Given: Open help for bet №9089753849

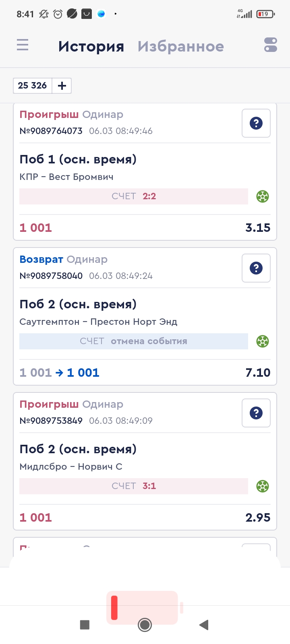Looking at the screenshot, I should click(x=256, y=413).
